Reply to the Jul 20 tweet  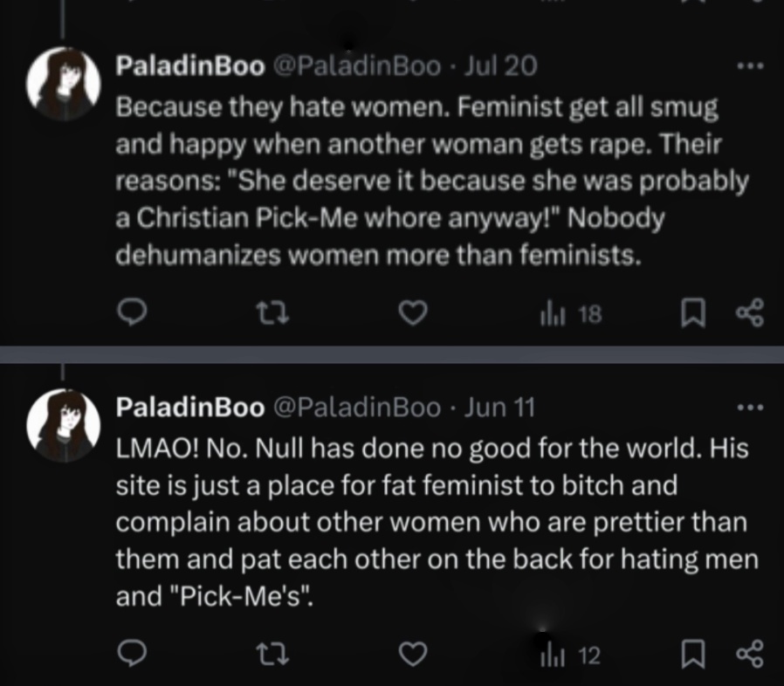click(133, 313)
